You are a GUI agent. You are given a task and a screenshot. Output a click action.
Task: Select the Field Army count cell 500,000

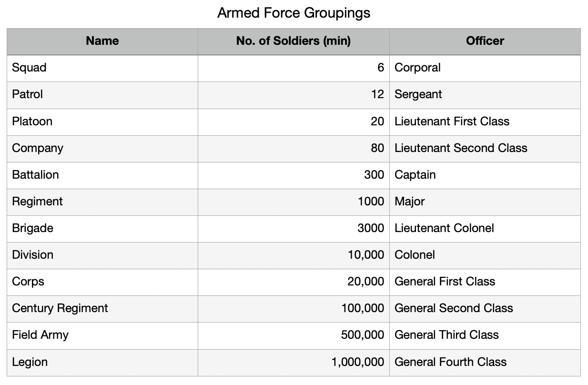point(294,335)
